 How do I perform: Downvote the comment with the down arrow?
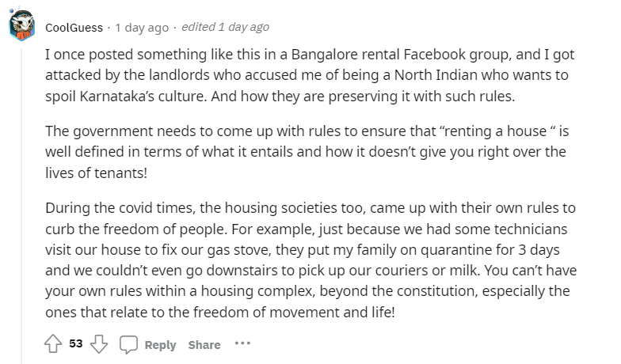(x=99, y=343)
